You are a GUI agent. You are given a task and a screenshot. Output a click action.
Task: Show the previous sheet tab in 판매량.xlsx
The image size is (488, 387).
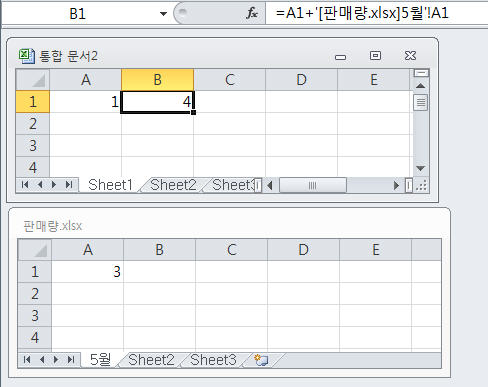point(42,359)
